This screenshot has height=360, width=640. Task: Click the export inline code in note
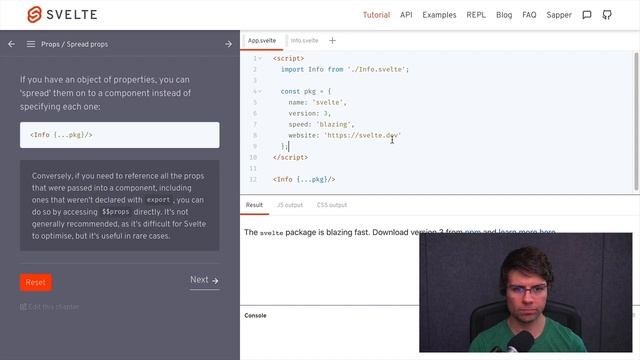click(x=158, y=200)
